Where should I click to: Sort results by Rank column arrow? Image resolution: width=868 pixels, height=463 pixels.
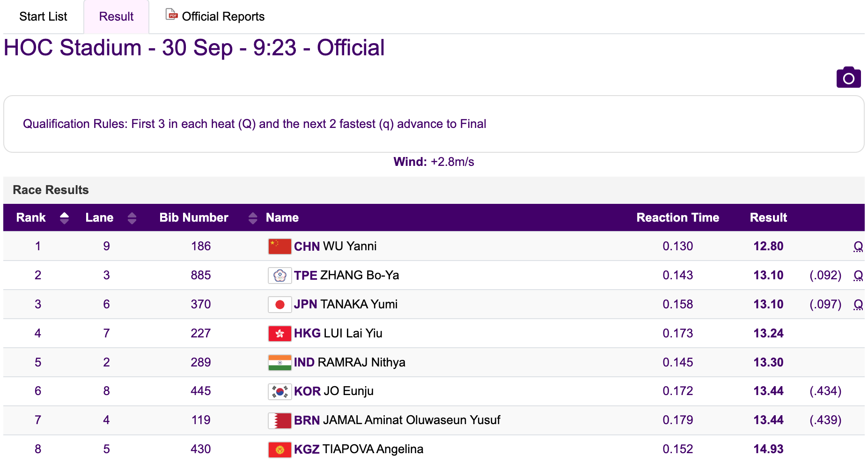[x=65, y=218]
